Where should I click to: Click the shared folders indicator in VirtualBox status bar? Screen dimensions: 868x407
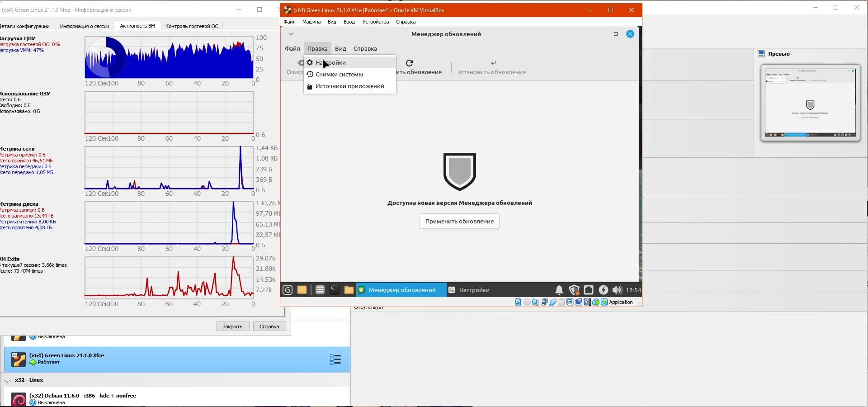[561, 303]
